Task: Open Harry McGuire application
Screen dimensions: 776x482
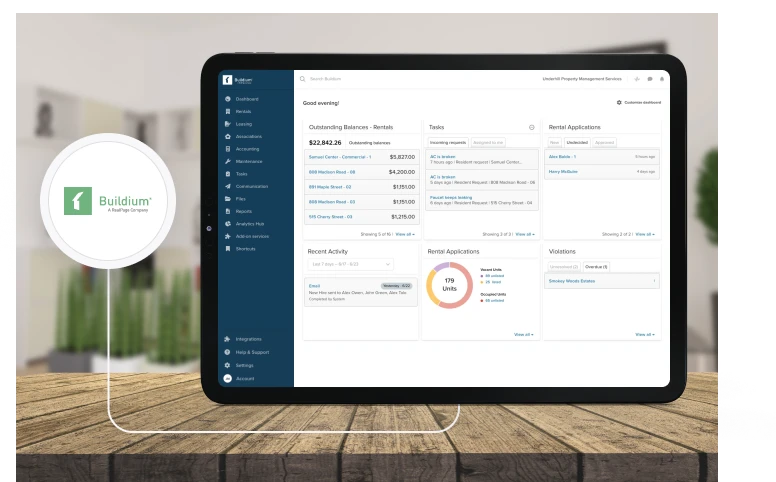Action: click(x=563, y=172)
